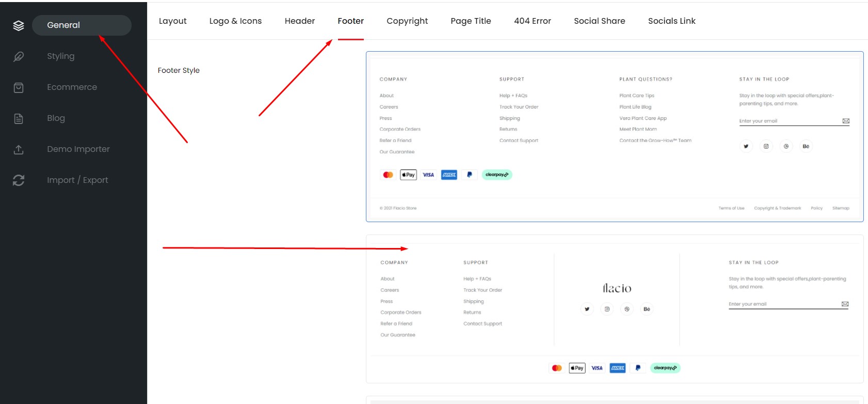The height and width of the screenshot is (404, 868).
Task: Click the Styling feather icon
Action: click(19, 56)
